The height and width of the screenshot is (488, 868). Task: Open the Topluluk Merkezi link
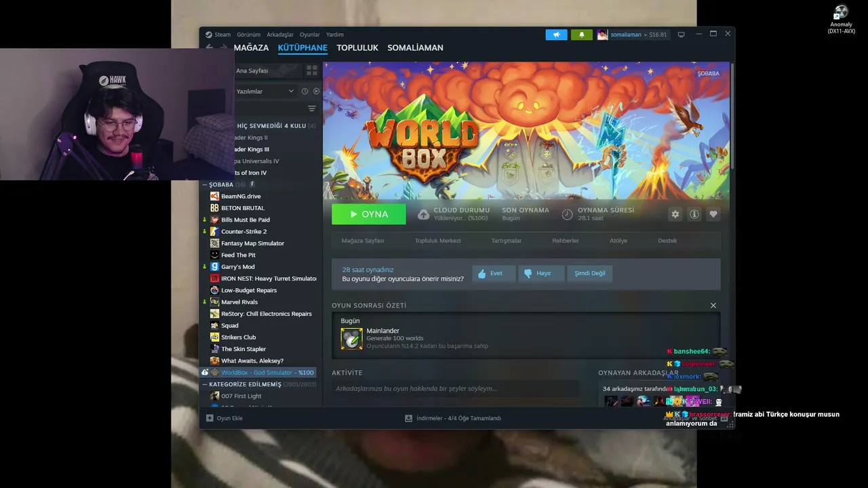click(x=437, y=241)
